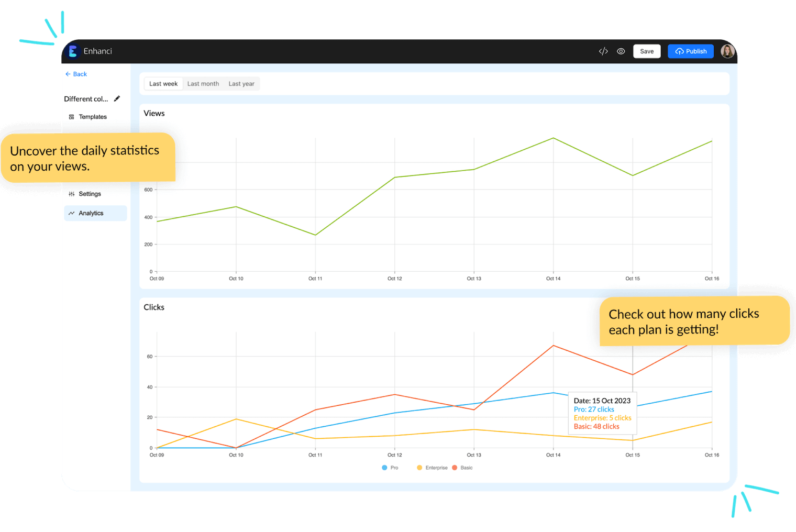Select the Last week range

click(x=163, y=84)
